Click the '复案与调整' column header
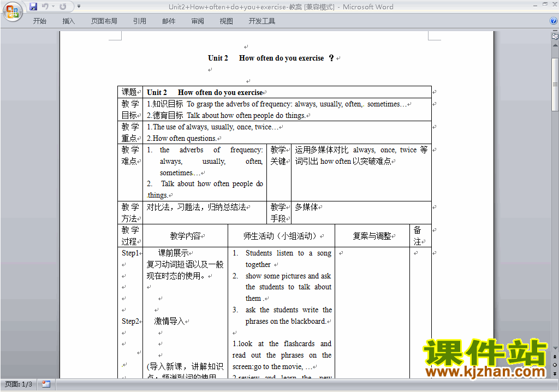The height and width of the screenshot is (392, 559). [372, 236]
